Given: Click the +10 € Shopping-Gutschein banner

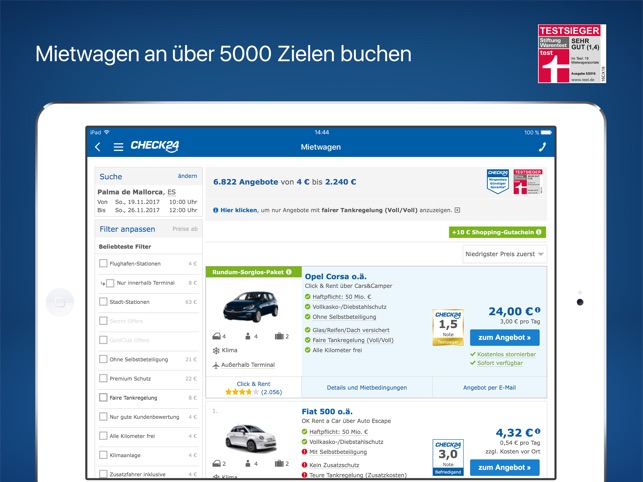Looking at the screenshot, I should pyautogui.click(x=497, y=232).
